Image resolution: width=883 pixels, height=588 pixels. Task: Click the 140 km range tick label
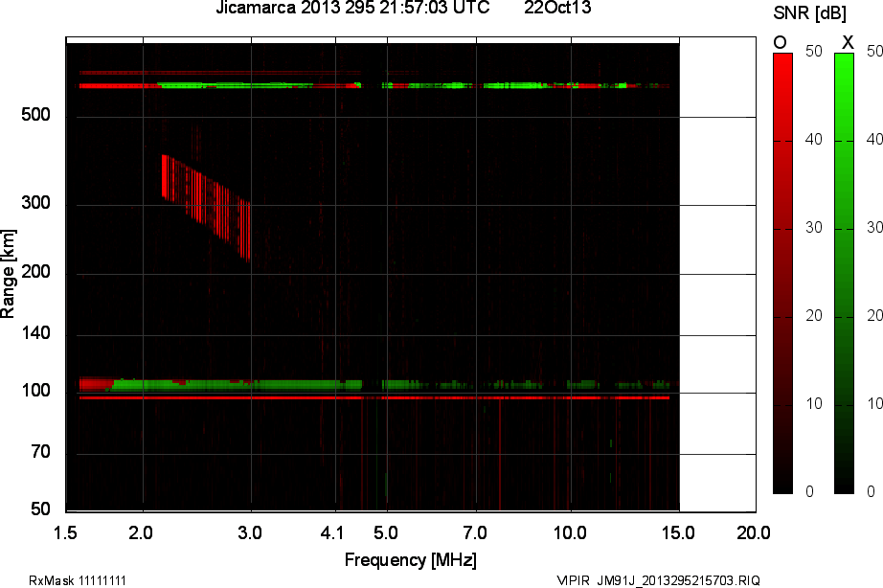click(35, 333)
